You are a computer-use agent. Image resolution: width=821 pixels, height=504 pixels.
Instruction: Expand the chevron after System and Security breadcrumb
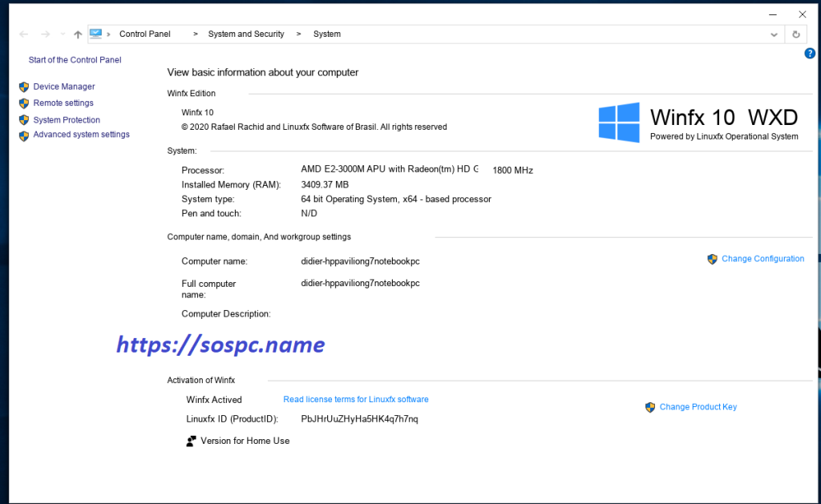298,34
